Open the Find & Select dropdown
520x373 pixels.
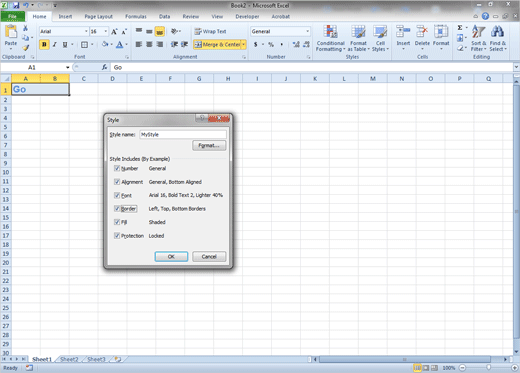tap(498, 38)
